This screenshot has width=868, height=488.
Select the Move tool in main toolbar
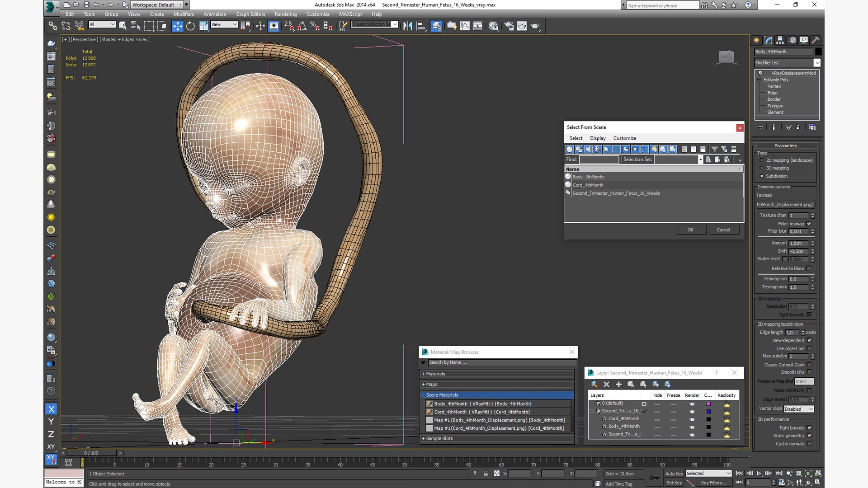click(178, 26)
